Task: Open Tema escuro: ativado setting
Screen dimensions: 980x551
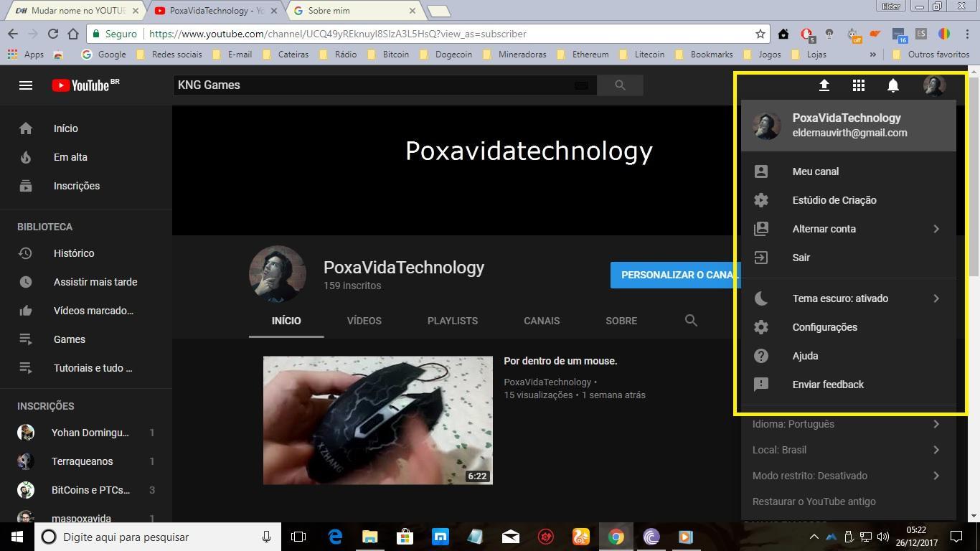Action: click(849, 298)
